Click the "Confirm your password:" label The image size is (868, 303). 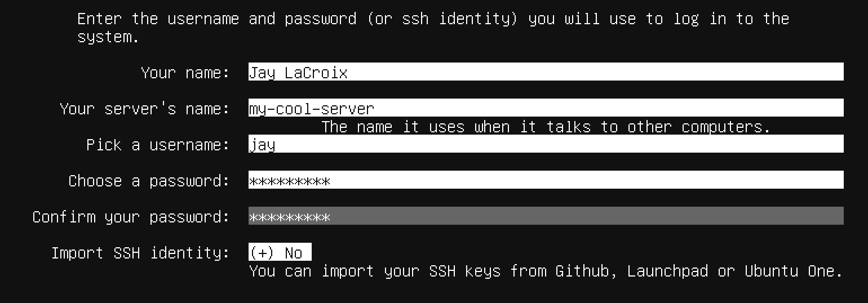click(x=131, y=217)
